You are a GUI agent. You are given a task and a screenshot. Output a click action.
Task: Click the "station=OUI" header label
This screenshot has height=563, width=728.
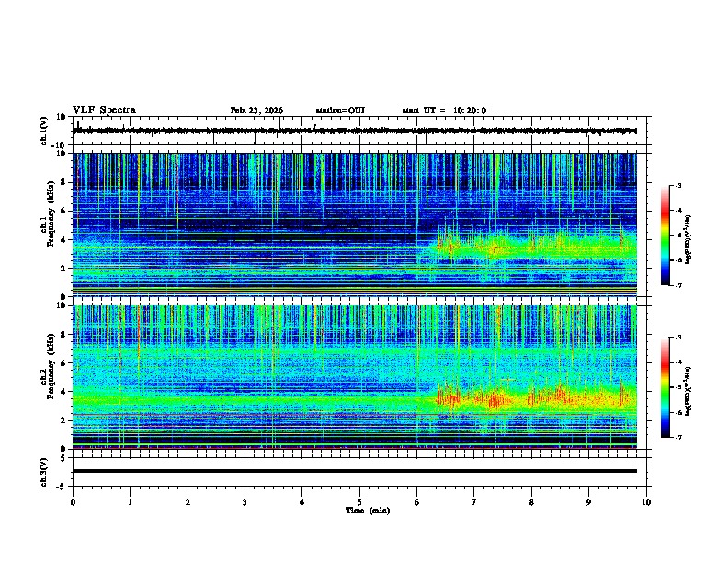[x=340, y=110]
